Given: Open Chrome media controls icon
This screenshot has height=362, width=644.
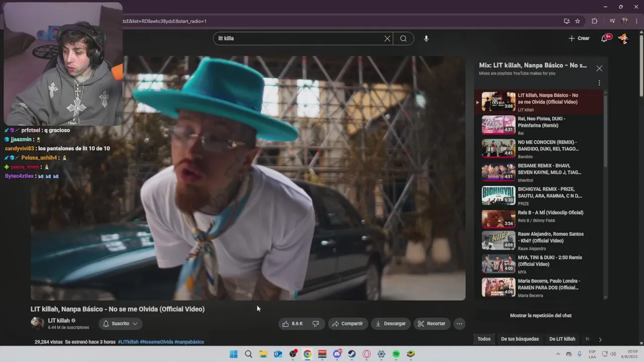Looking at the screenshot, I should tap(612, 21).
